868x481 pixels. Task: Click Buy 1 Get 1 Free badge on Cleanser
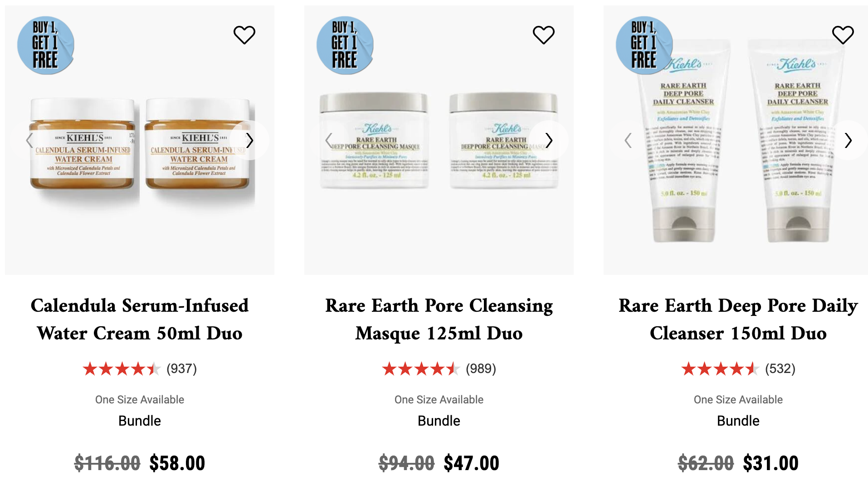click(644, 45)
